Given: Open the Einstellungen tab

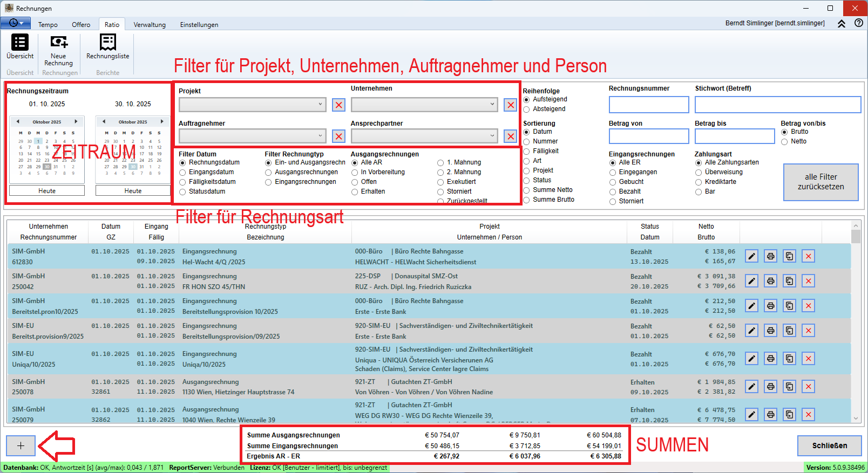Looking at the screenshot, I should [199, 25].
